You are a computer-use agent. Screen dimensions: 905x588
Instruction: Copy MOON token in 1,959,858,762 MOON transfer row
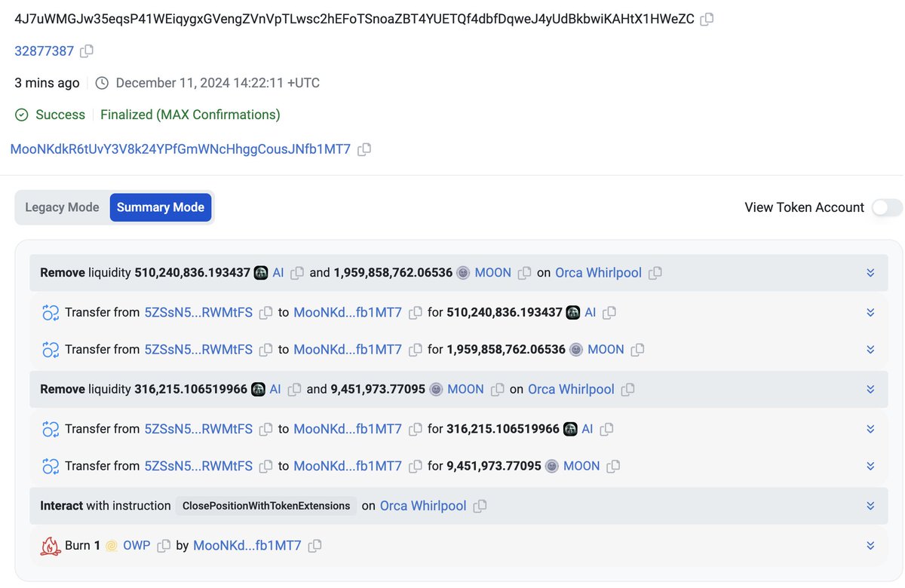[637, 350]
